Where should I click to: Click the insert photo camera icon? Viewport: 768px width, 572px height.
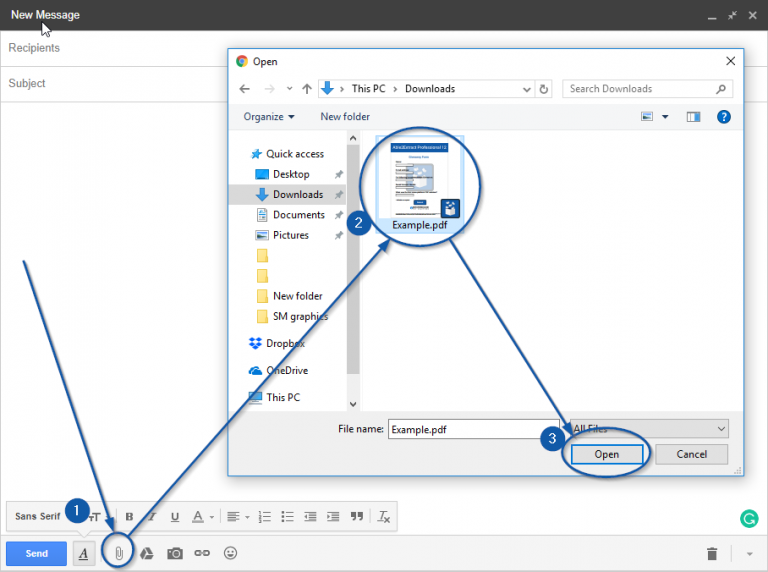(x=175, y=553)
